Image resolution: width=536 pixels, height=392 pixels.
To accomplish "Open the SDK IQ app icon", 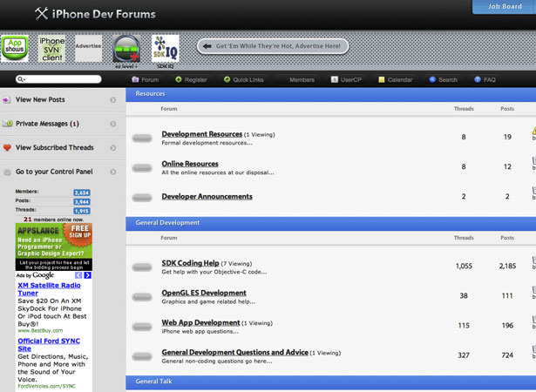I will [166, 48].
